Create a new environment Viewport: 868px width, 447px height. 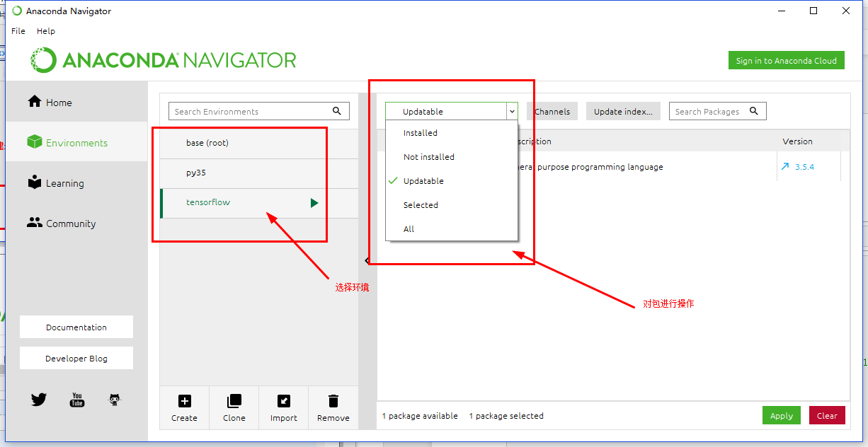184,408
